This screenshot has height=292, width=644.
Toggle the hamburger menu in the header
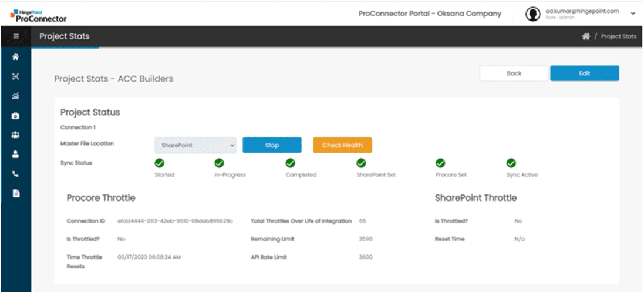click(16, 36)
